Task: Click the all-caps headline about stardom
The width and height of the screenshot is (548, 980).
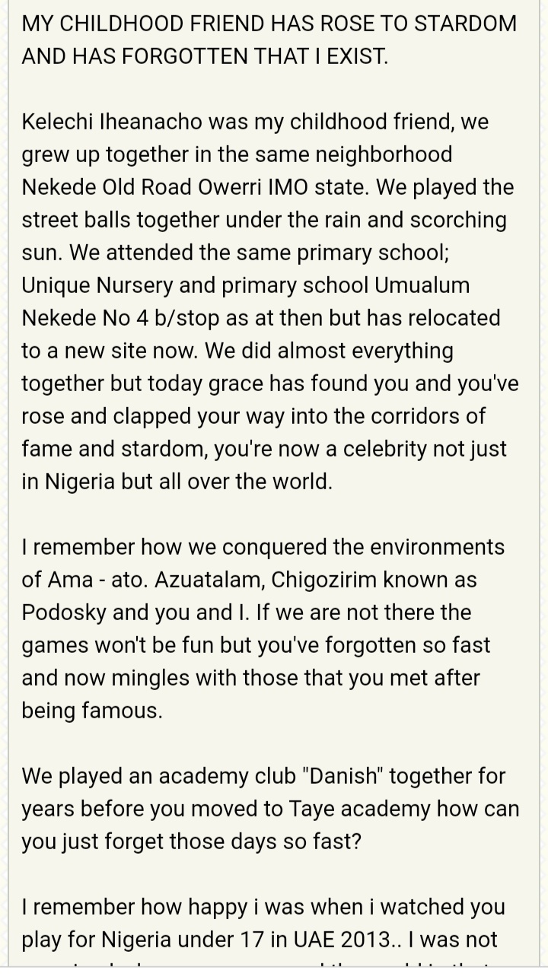Action: (269, 40)
